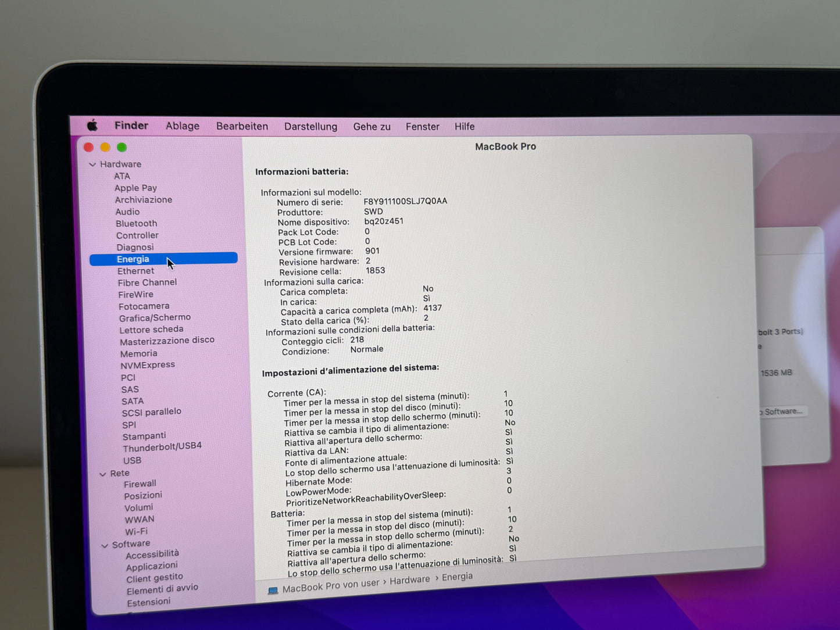Click MacBook Pro von user in path bar

tap(331, 586)
